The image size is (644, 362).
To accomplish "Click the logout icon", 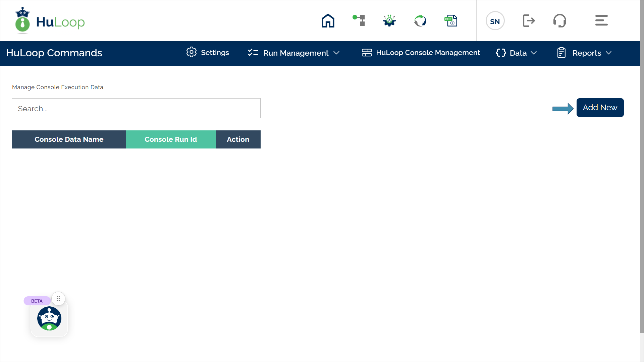I will coord(529,21).
